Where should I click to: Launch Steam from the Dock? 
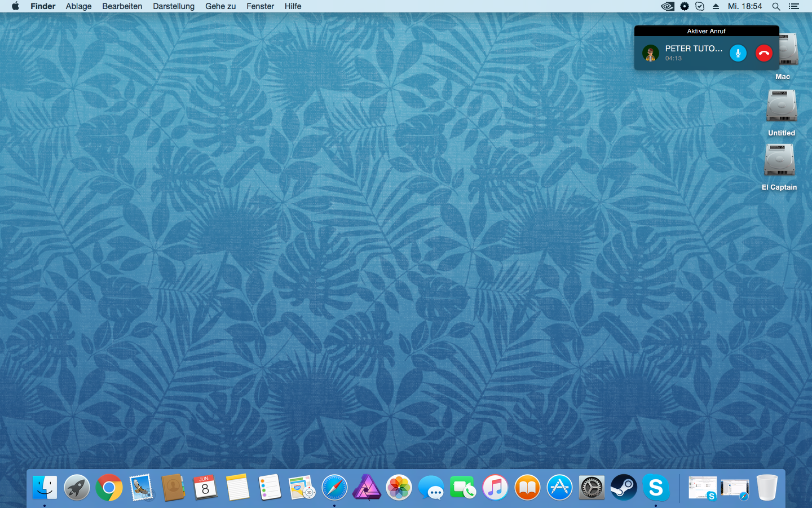[x=624, y=487]
